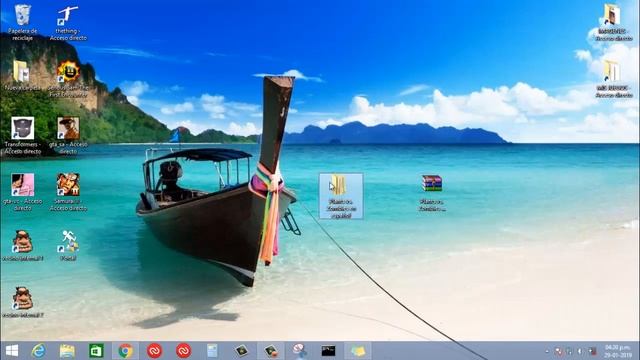The height and width of the screenshot is (360, 640).
Task: Open the Portal shortcut icon
Action: [68, 245]
